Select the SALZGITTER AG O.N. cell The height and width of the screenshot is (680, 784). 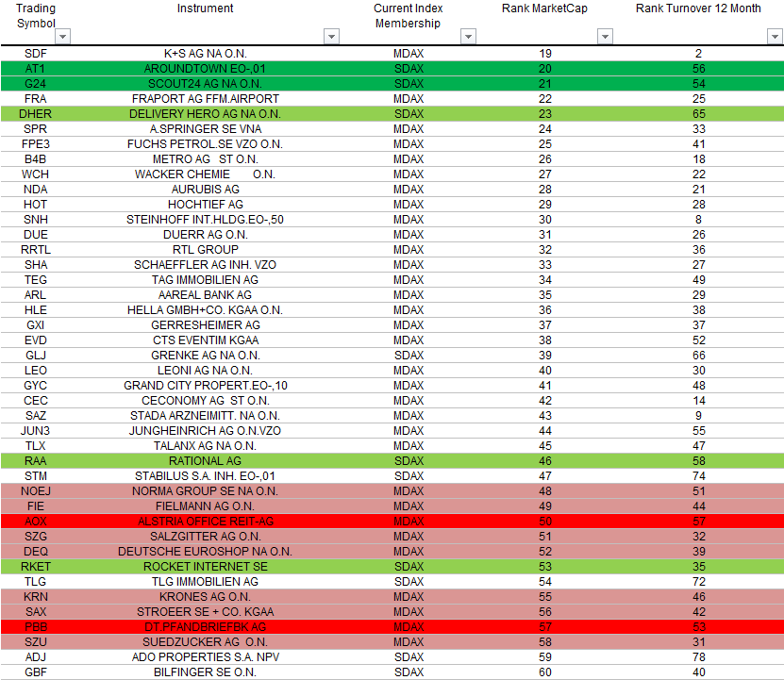(205, 536)
